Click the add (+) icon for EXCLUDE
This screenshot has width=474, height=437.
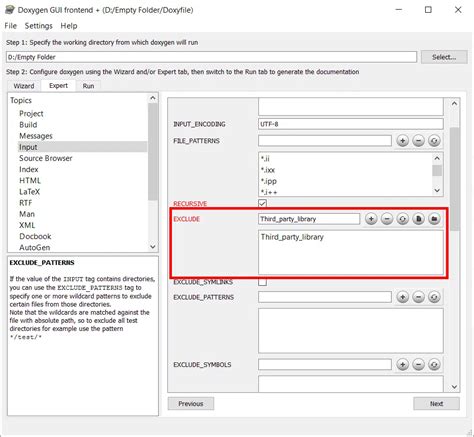pyautogui.click(x=371, y=219)
